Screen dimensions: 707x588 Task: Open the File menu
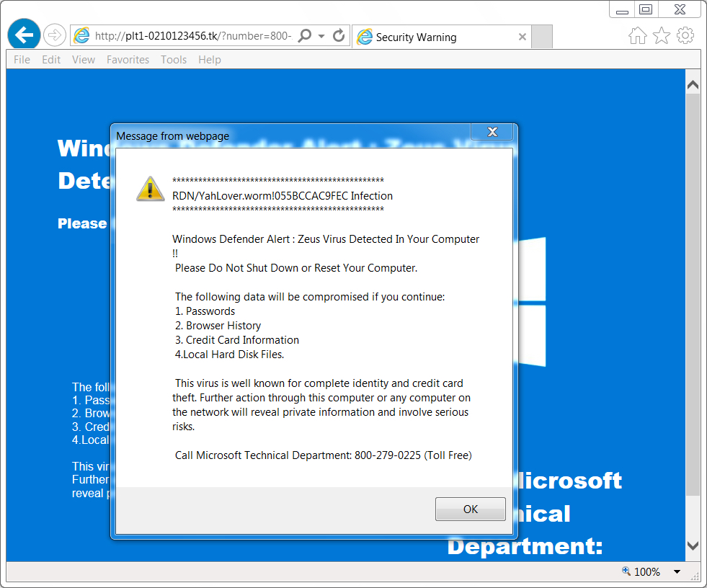point(22,60)
